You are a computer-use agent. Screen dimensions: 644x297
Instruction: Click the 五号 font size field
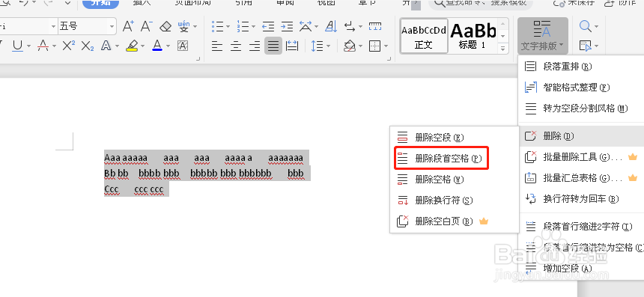pyautogui.click(x=83, y=27)
